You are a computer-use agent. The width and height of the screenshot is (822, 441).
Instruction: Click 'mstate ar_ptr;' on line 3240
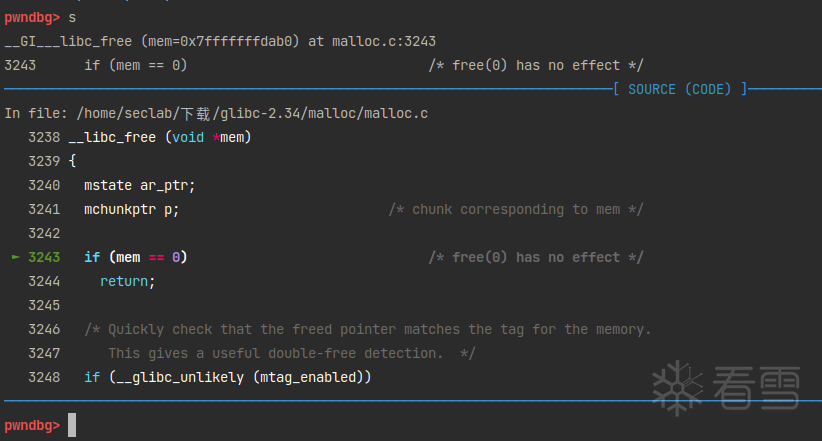(139, 186)
